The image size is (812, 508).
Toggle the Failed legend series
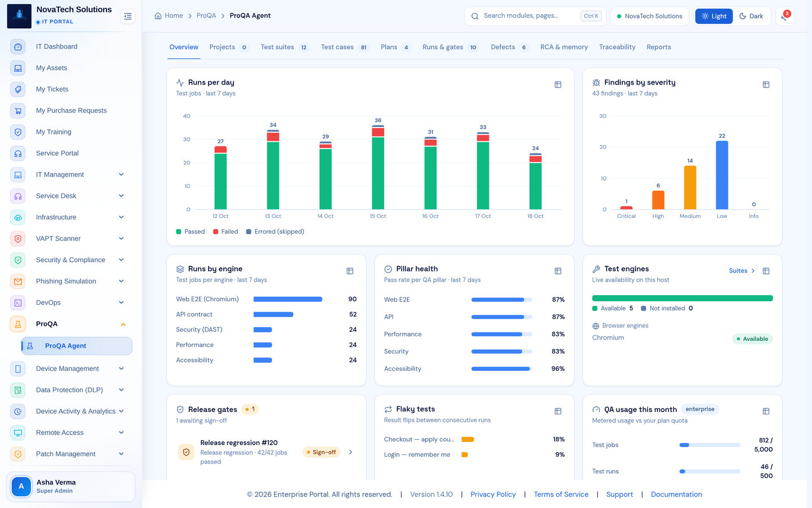[x=226, y=231]
